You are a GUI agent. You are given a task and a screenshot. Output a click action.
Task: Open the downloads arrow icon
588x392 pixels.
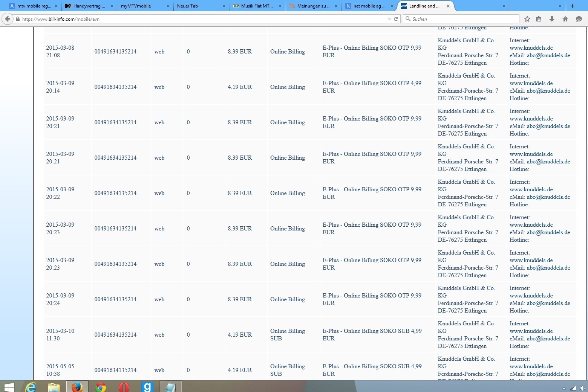tap(552, 19)
